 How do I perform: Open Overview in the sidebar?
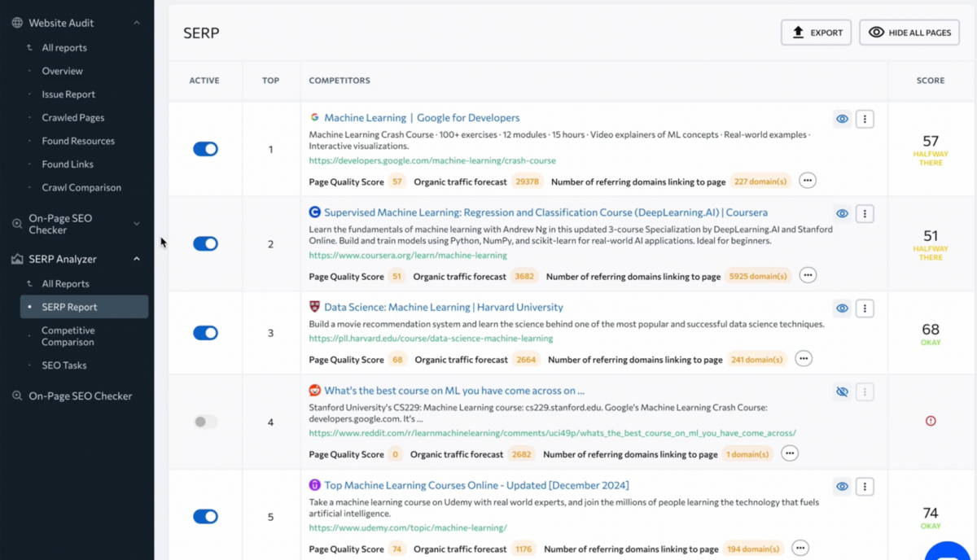coord(62,71)
